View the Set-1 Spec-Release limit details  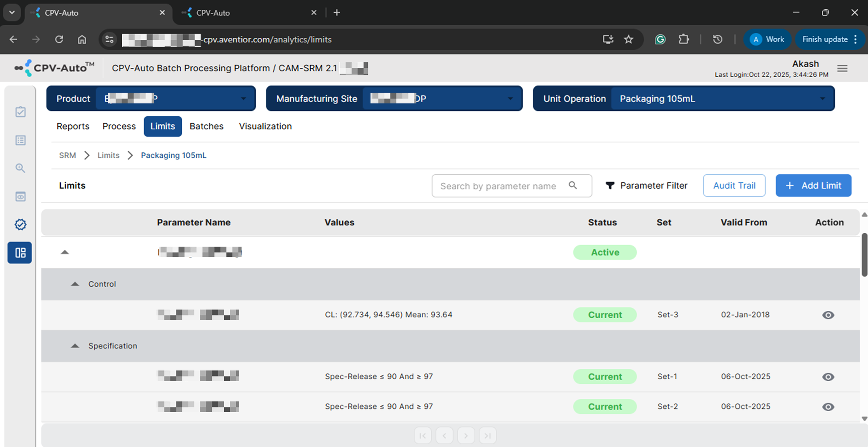tap(828, 376)
